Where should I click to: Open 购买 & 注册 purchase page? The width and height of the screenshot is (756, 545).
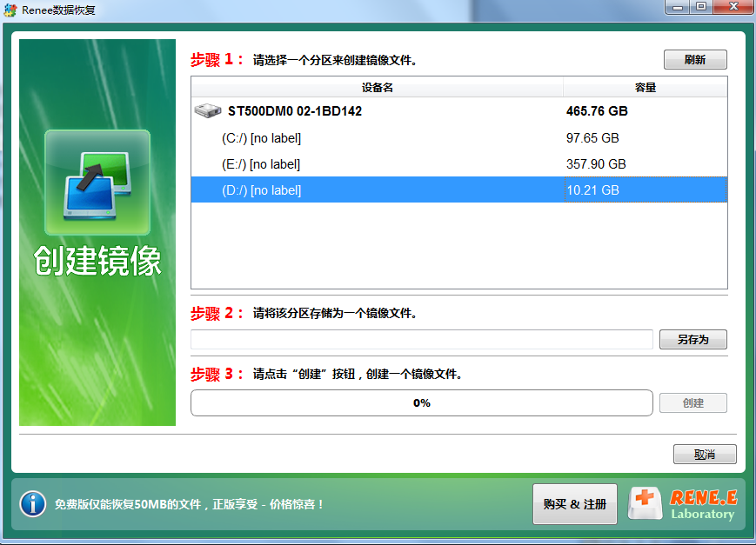[x=575, y=504]
